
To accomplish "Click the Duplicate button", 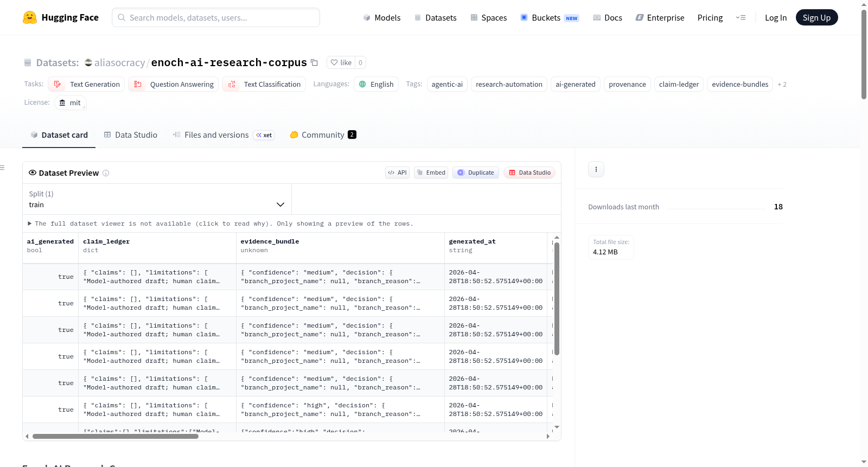I will [476, 172].
